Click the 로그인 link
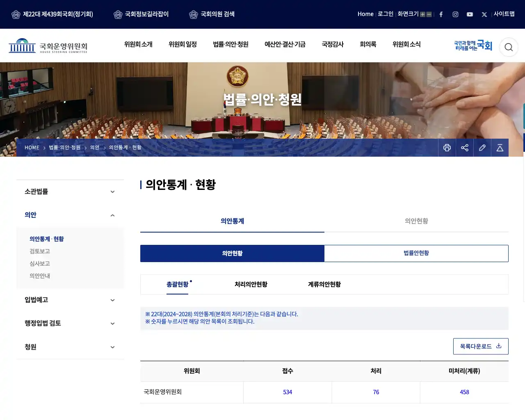 [386, 14]
